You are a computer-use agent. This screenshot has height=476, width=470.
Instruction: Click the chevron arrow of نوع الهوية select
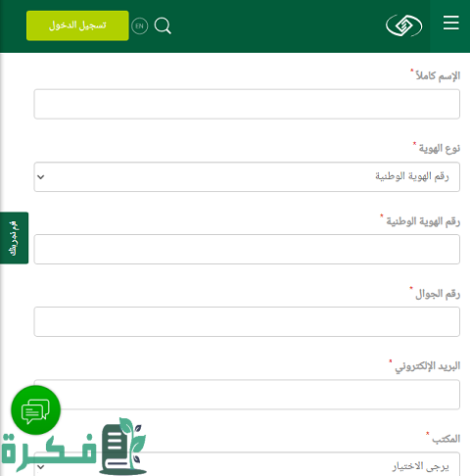[41, 177]
